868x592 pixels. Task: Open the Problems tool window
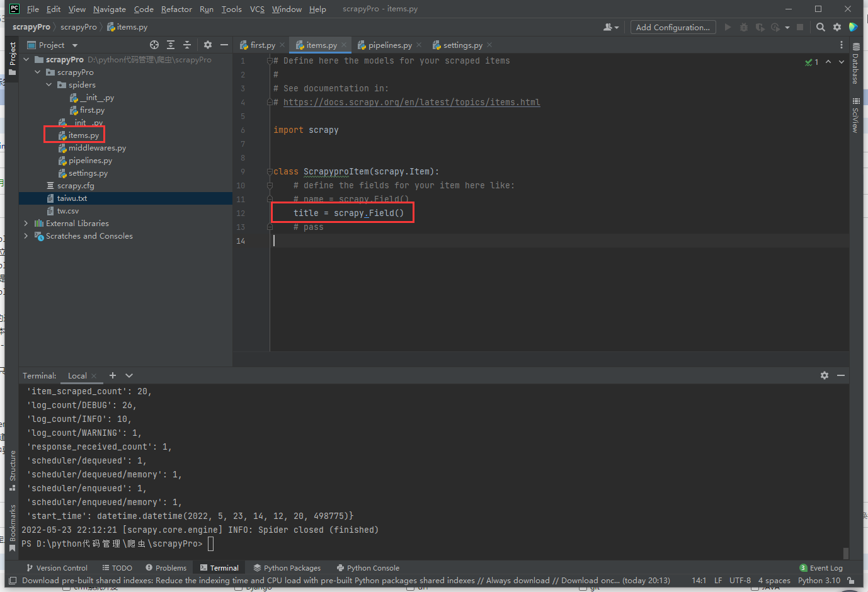(x=166, y=568)
